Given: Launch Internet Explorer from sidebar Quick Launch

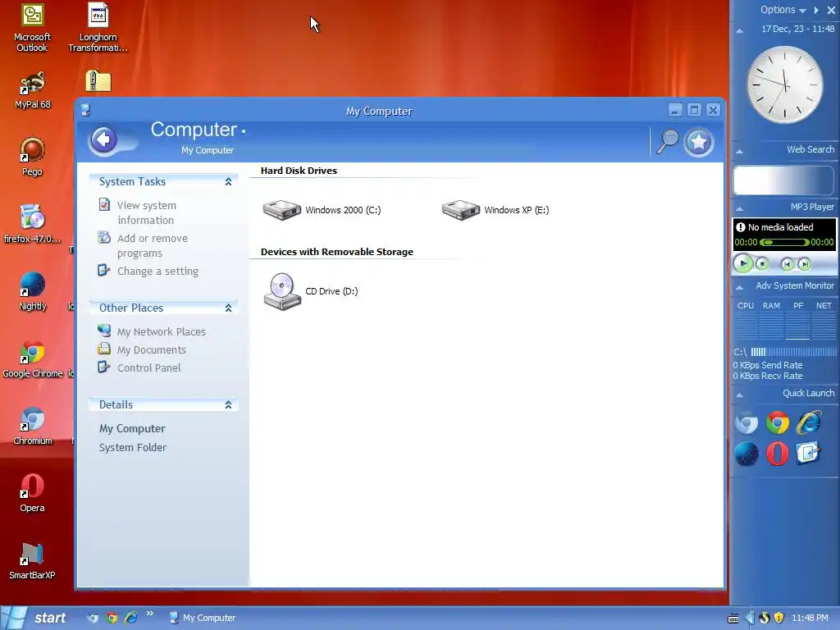Looking at the screenshot, I should point(808,422).
